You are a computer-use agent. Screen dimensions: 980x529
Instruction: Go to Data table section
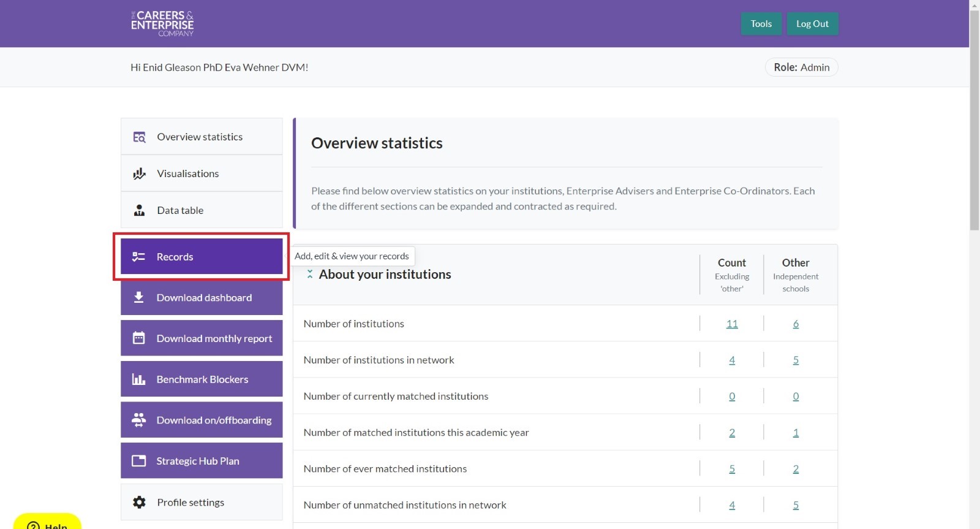[180, 211]
